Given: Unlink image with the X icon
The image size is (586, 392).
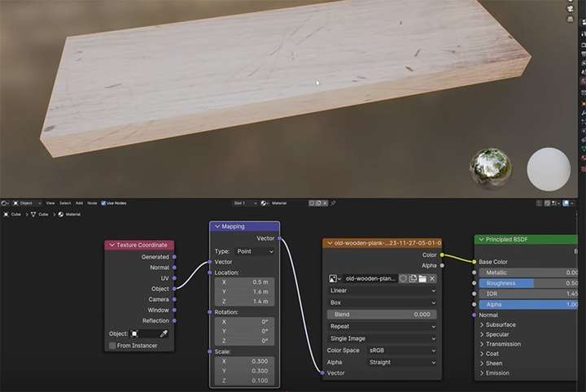Looking at the screenshot, I should coord(432,278).
